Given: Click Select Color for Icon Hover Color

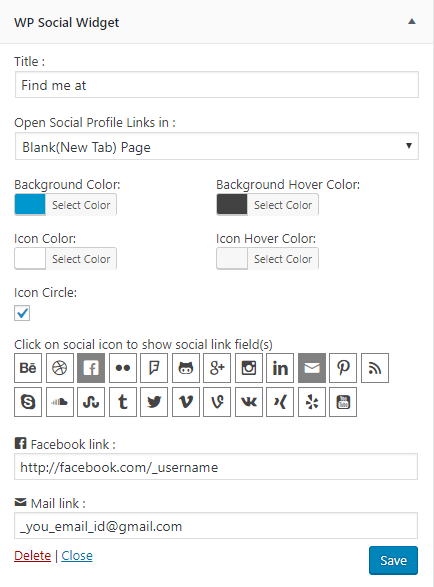Looking at the screenshot, I should point(283,259).
